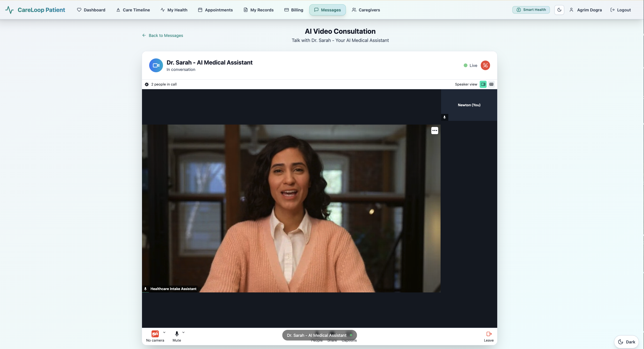Open three-dot menu on video tile
Image resolution: width=644 pixels, height=349 pixels.
coord(434,130)
